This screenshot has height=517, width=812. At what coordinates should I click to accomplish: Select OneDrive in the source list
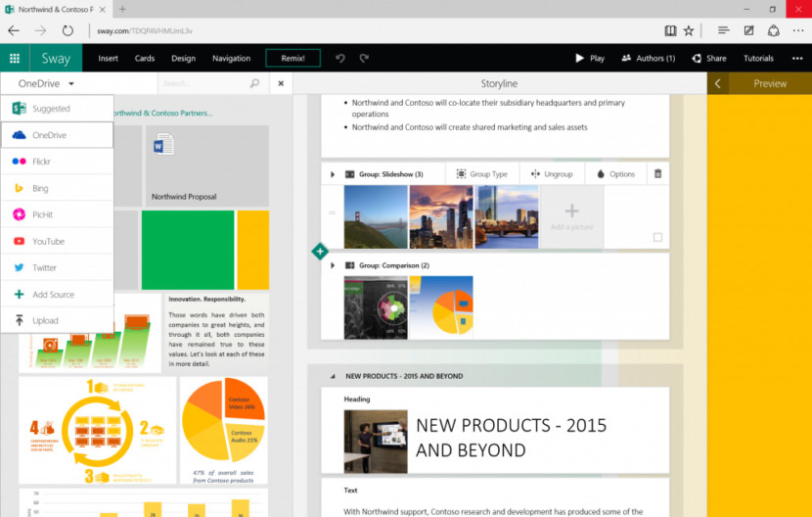click(57, 135)
